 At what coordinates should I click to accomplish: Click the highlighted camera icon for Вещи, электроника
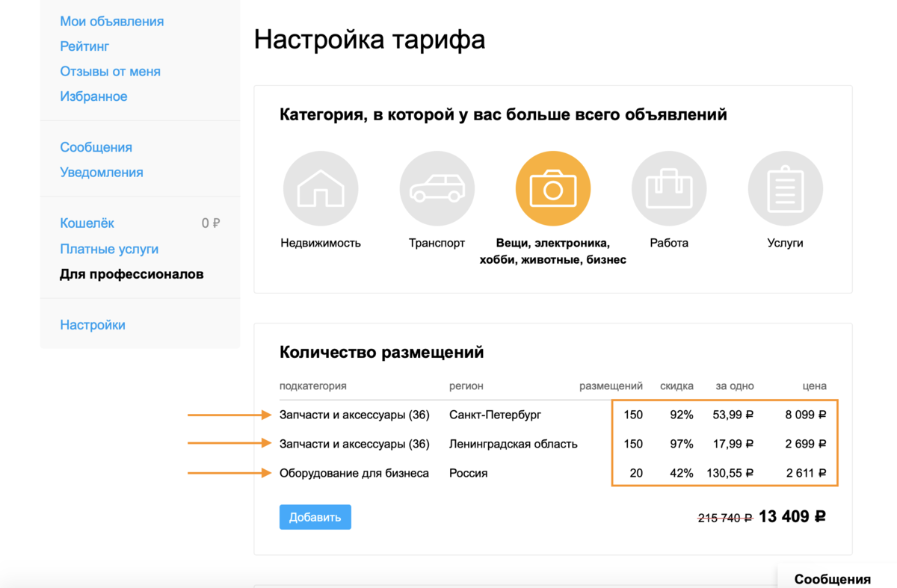[x=552, y=188]
